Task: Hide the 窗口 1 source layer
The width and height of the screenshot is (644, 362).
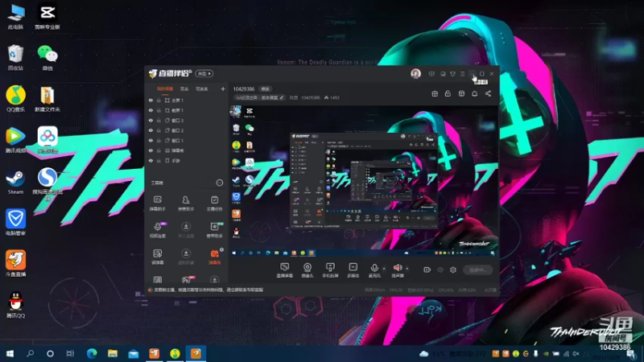Action: 151,140
